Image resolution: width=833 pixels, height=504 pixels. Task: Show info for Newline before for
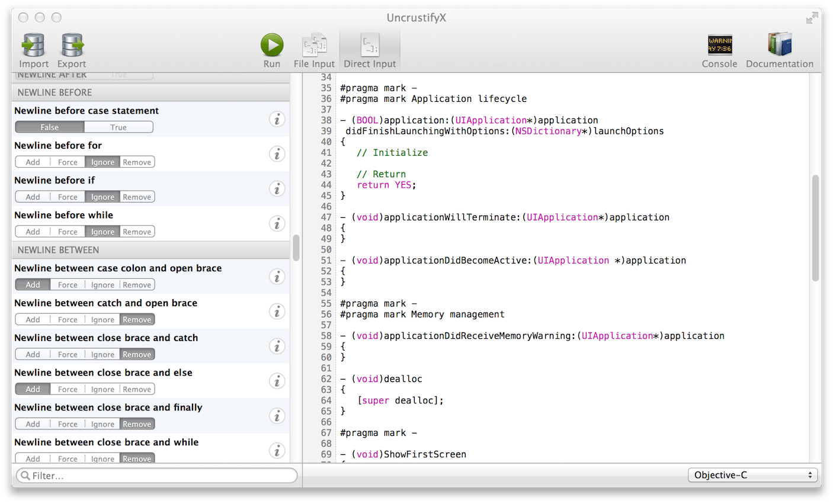pyautogui.click(x=277, y=154)
